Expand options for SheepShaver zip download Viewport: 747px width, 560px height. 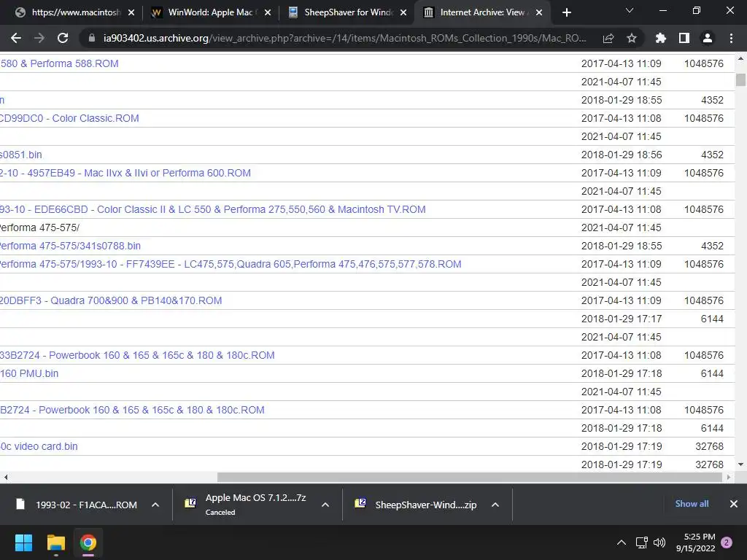495,505
